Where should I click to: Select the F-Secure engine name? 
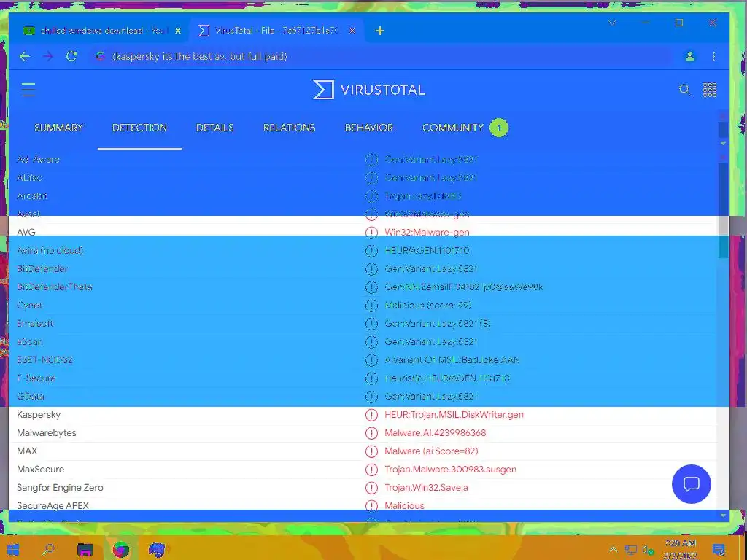pos(36,378)
